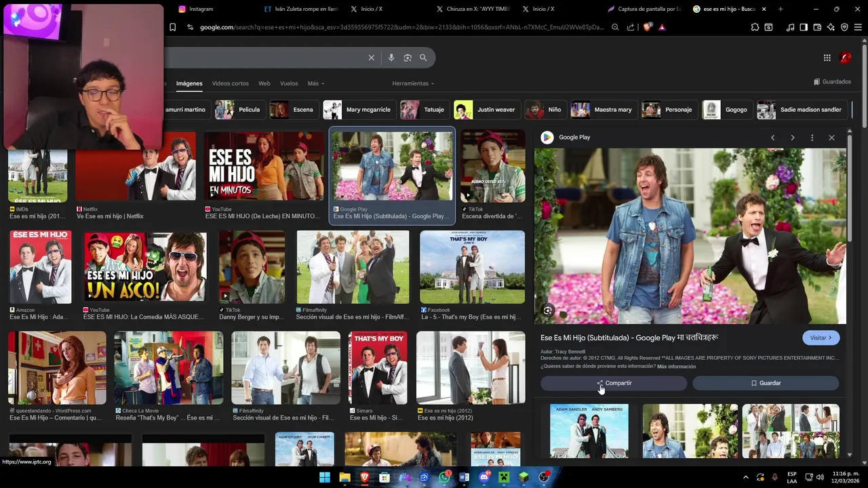Click the Compartir button
This screenshot has width=868, height=488.
[x=614, y=383]
